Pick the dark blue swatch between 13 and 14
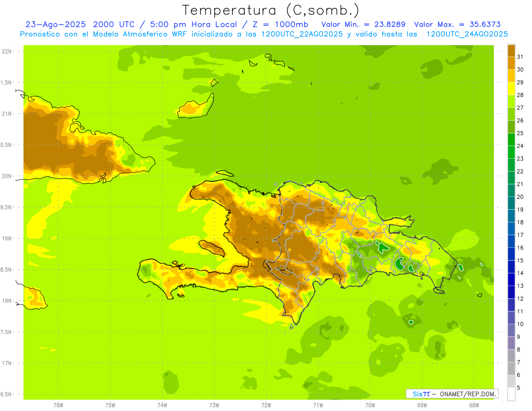532x411 pixels. click(511, 280)
